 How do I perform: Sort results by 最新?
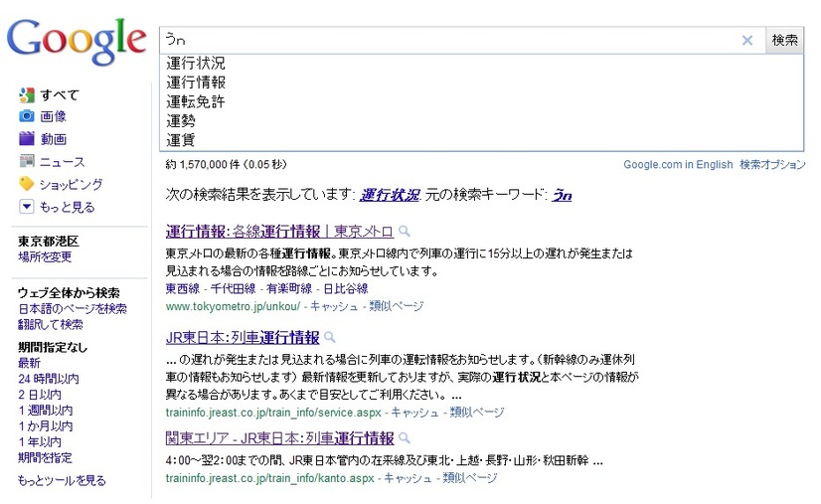[x=29, y=363]
